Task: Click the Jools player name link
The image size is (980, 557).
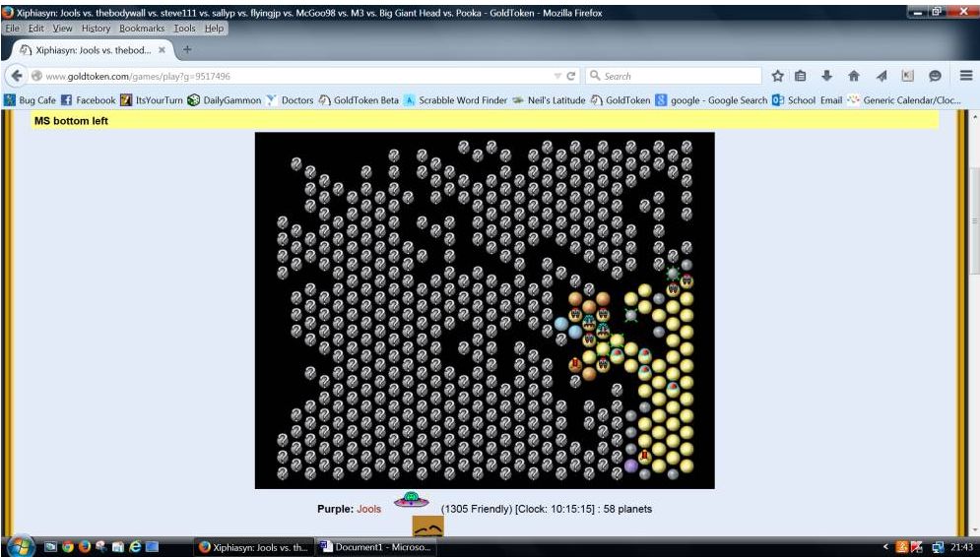Action: pos(368,509)
